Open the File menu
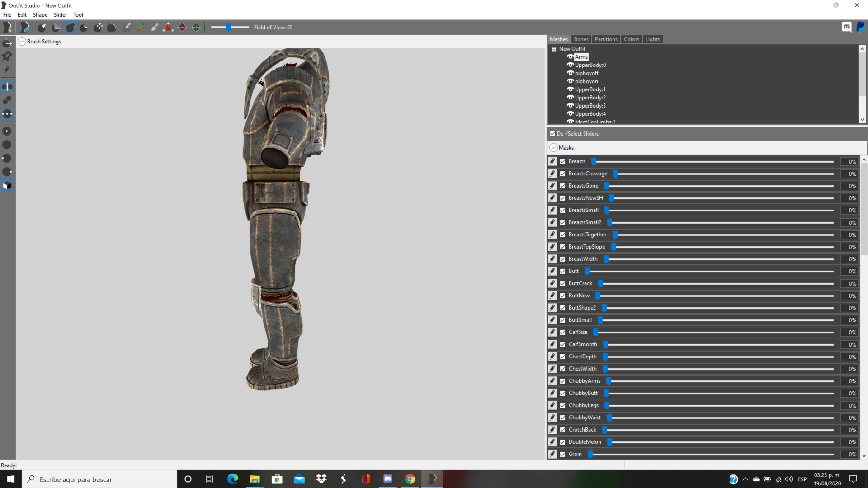This screenshot has width=868, height=488. [x=7, y=15]
